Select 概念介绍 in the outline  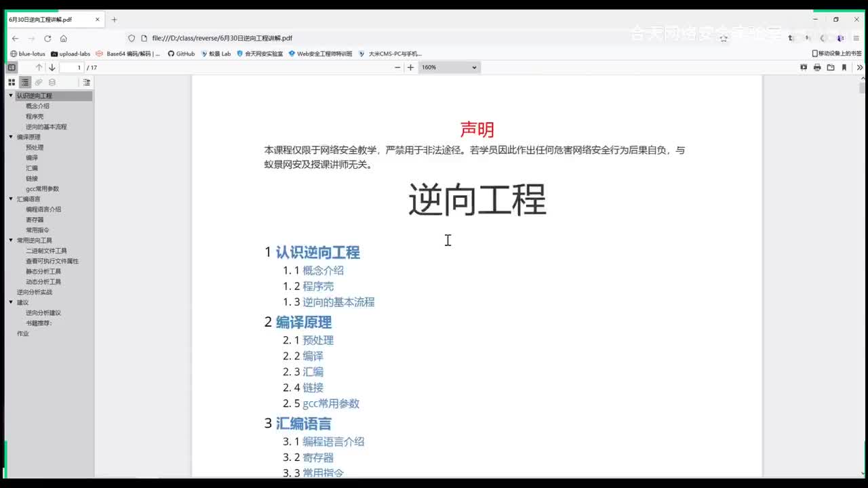(37, 106)
